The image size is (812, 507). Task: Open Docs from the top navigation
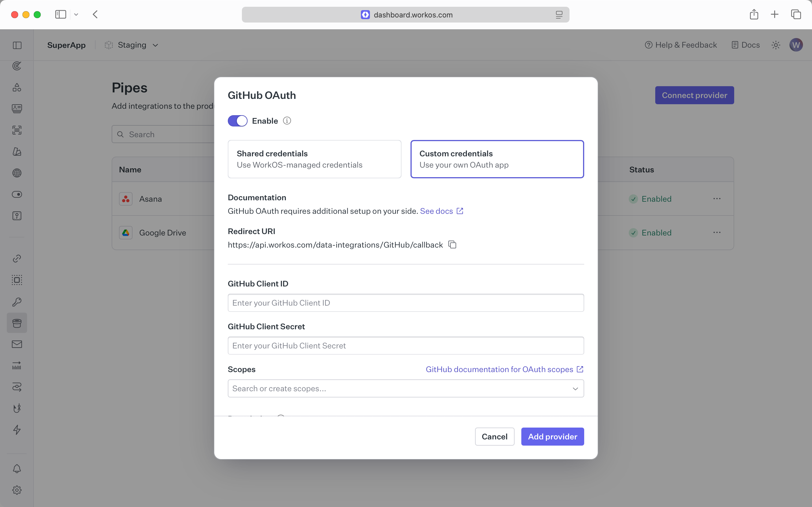click(x=745, y=45)
